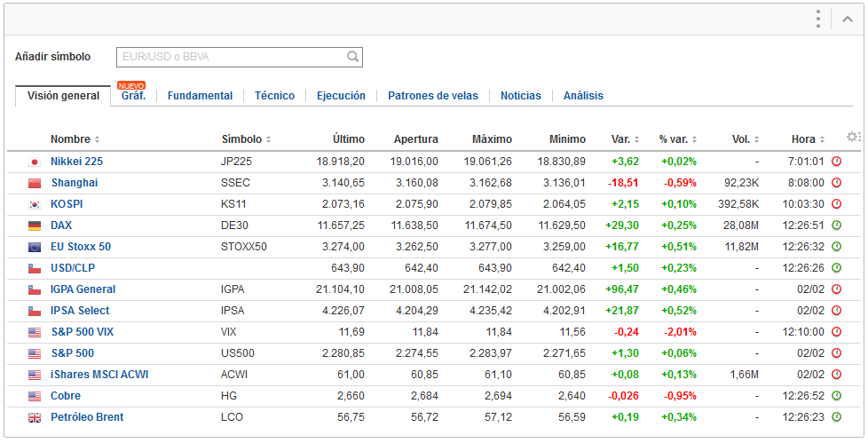Viewport: 868px width, 443px height.
Task: Click red clock icon on Shanghai row
Action: pyautogui.click(x=836, y=183)
